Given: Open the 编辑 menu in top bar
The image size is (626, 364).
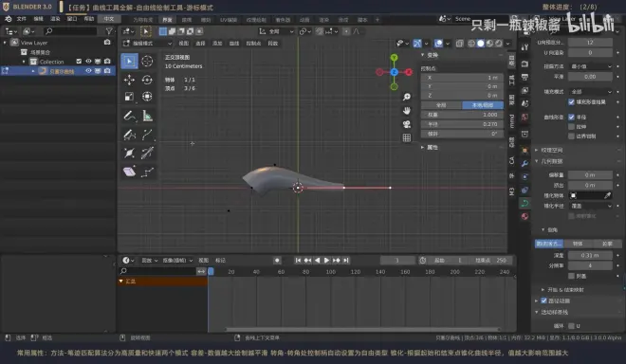Looking at the screenshot, I should pos(38,19).
